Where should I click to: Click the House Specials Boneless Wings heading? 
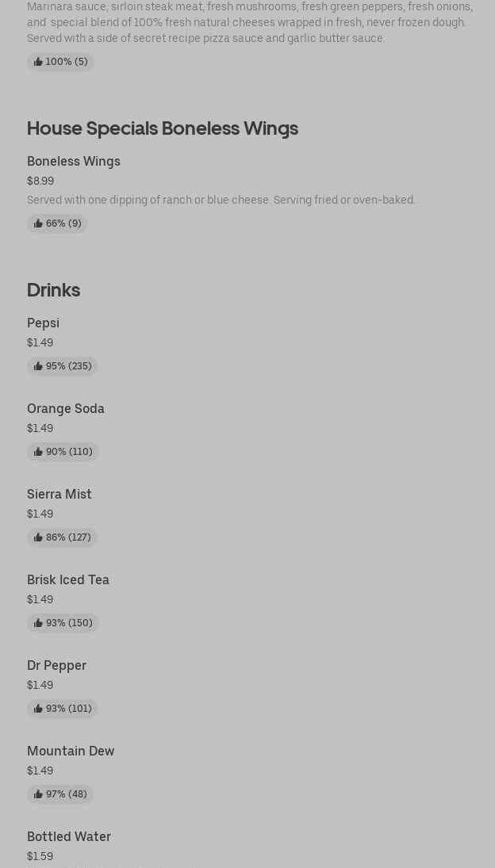click(163, 128)
